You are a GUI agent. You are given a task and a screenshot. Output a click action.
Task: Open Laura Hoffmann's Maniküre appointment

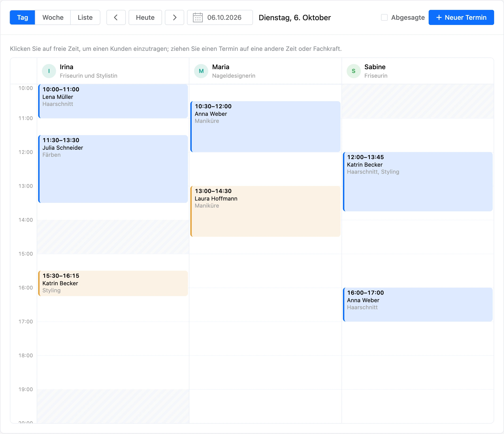point(265,211)
